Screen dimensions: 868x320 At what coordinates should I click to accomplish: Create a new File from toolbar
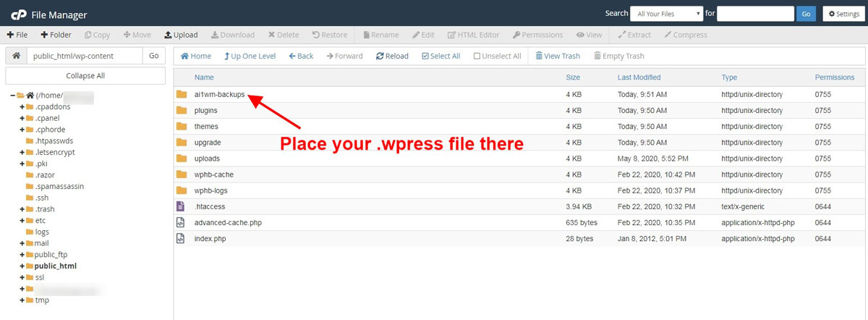17,35
